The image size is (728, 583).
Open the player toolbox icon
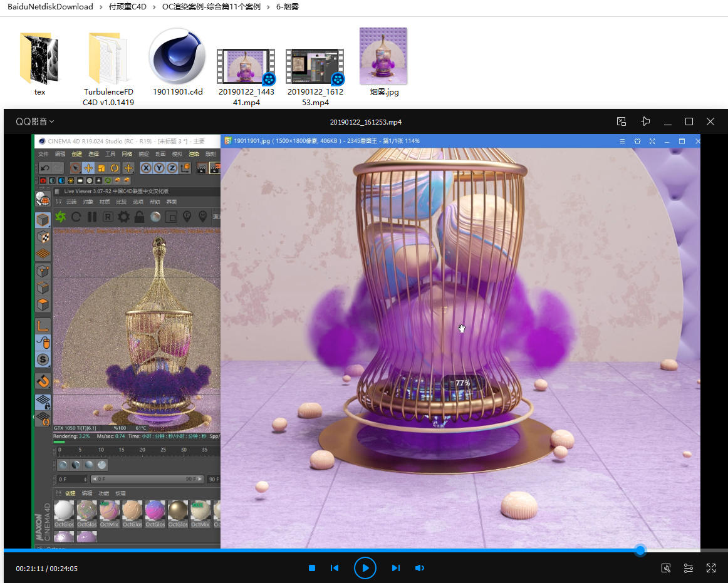coord(666,568)
